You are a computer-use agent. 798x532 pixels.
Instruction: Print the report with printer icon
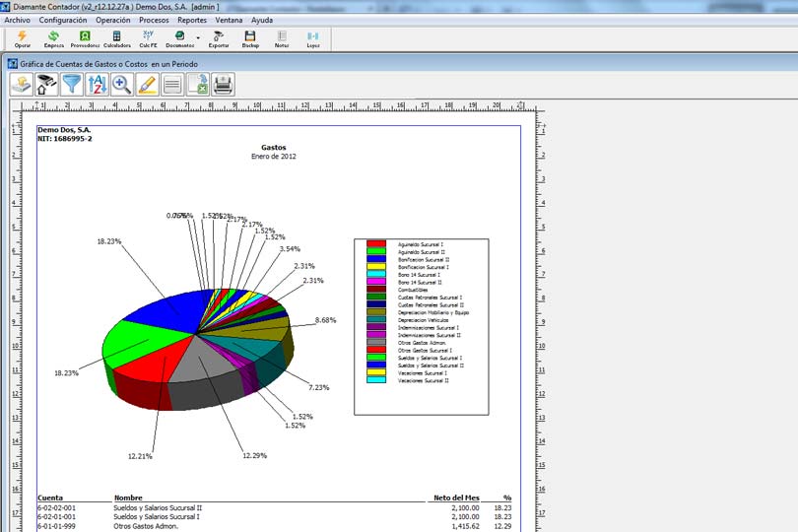223,84
